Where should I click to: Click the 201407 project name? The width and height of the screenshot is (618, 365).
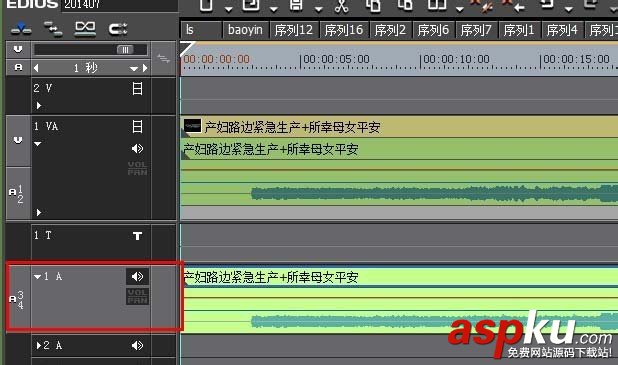pos(82,4)
